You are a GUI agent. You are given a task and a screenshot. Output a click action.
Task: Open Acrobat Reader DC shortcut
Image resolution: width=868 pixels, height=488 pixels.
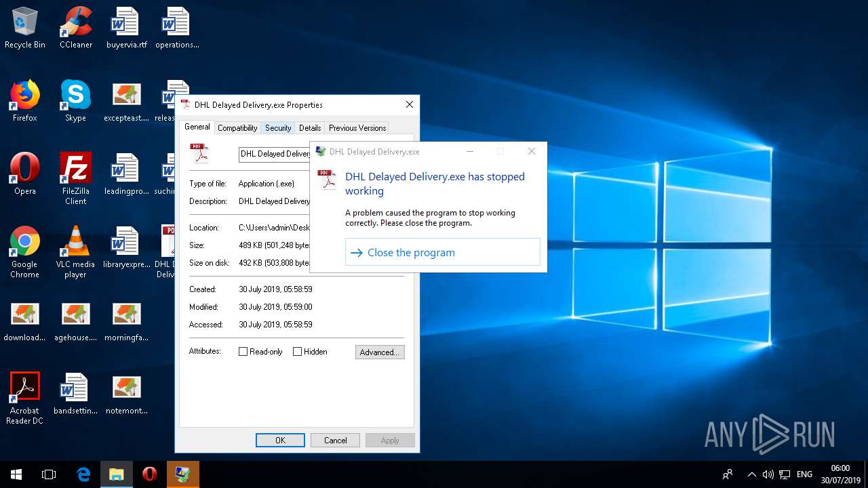click(x=25, y=399)
